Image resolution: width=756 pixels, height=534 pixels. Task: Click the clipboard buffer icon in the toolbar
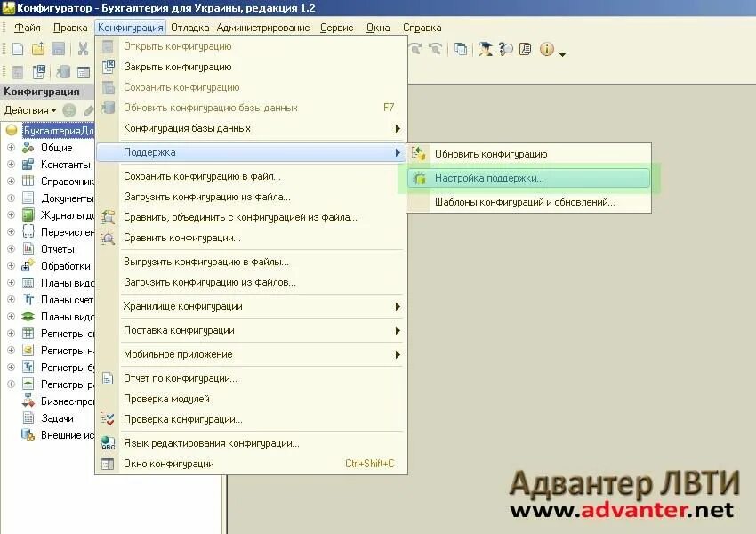point(460,49)
